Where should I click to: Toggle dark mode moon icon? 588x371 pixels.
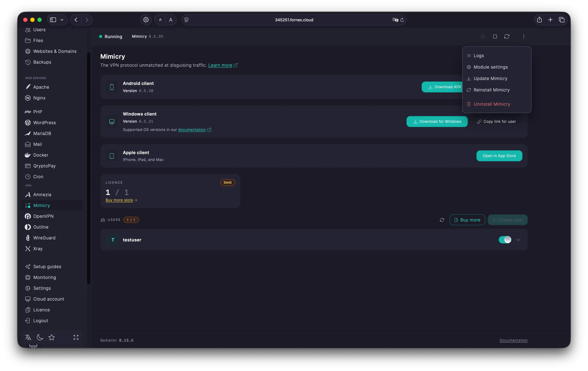40,337
